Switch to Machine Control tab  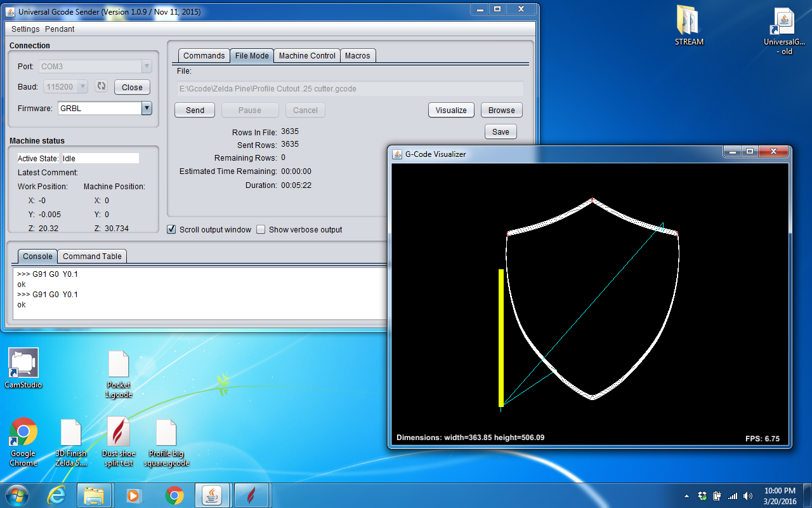click(x=307, y=56)
